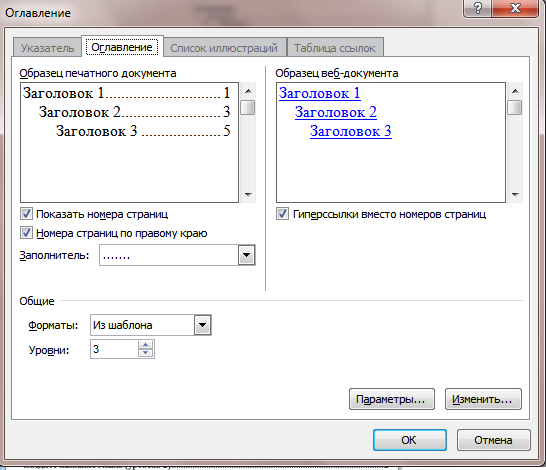Select the Оглавление tab
The image size is (546, 470).
(122, 47)
